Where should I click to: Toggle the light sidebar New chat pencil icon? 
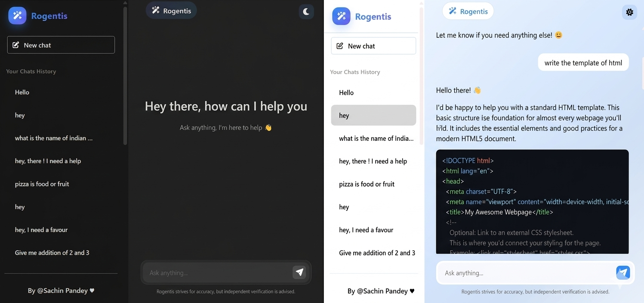tap(340, 46)
